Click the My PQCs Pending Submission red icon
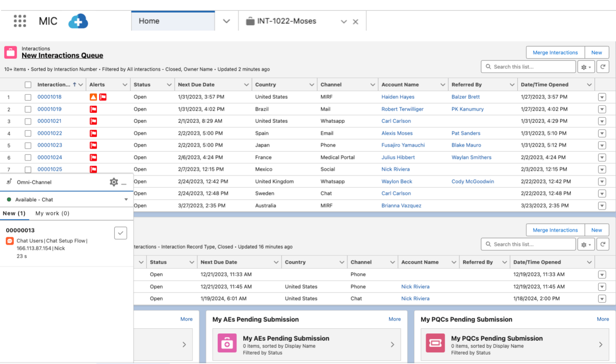 pyautogui.click(x=435, y=343)
